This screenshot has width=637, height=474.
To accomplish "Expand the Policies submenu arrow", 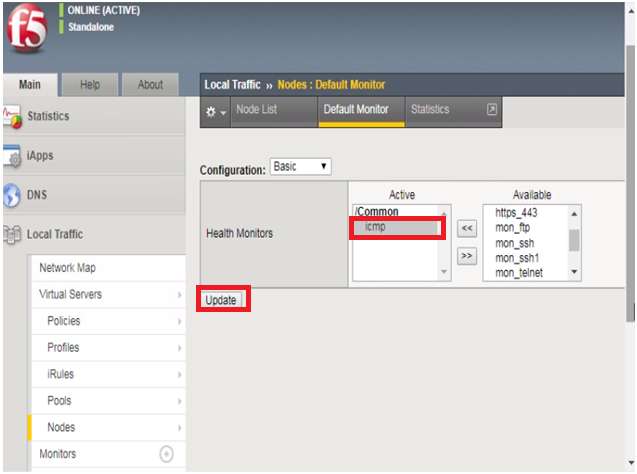I will click(x=179, y=321).
